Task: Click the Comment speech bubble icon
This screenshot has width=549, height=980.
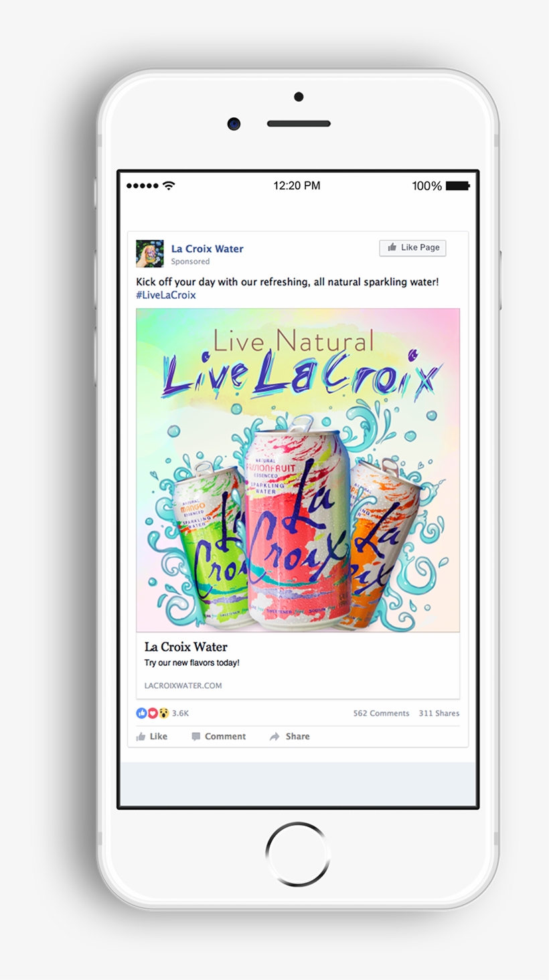Action: (x=196, y=737)
